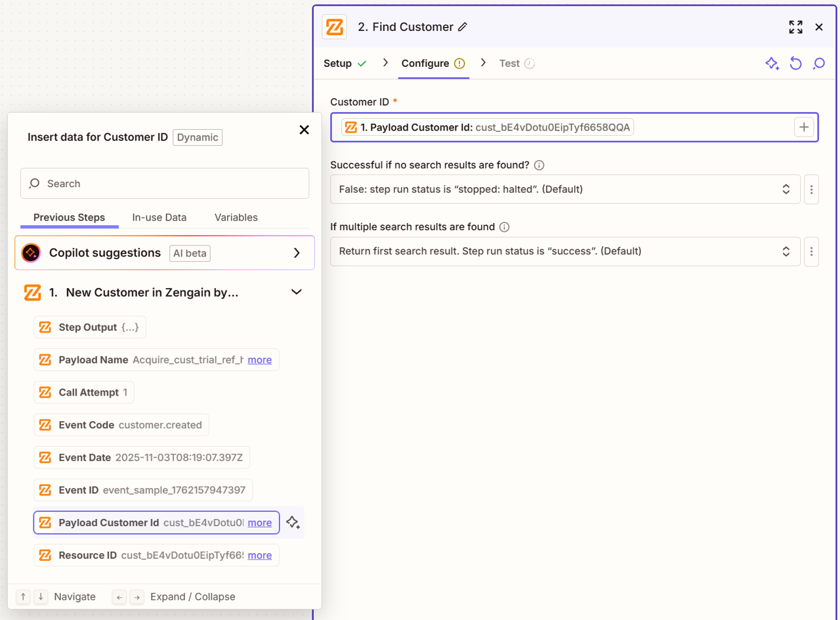Click 'more' link on the Payload Name item
This screenshot has height=620, width=840.
point(260,360)
